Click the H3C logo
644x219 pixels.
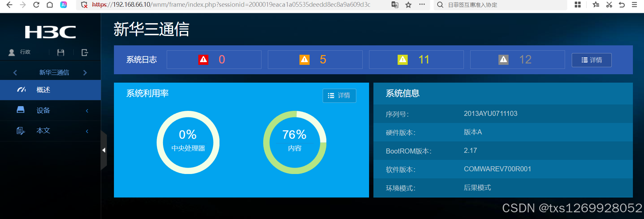point(50,32)
